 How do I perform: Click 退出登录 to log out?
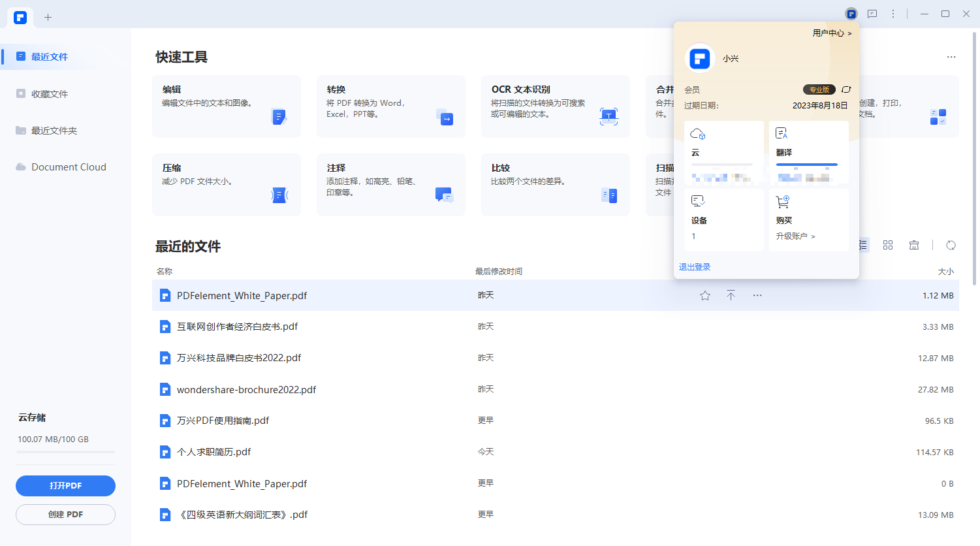(x=694, y=266)
